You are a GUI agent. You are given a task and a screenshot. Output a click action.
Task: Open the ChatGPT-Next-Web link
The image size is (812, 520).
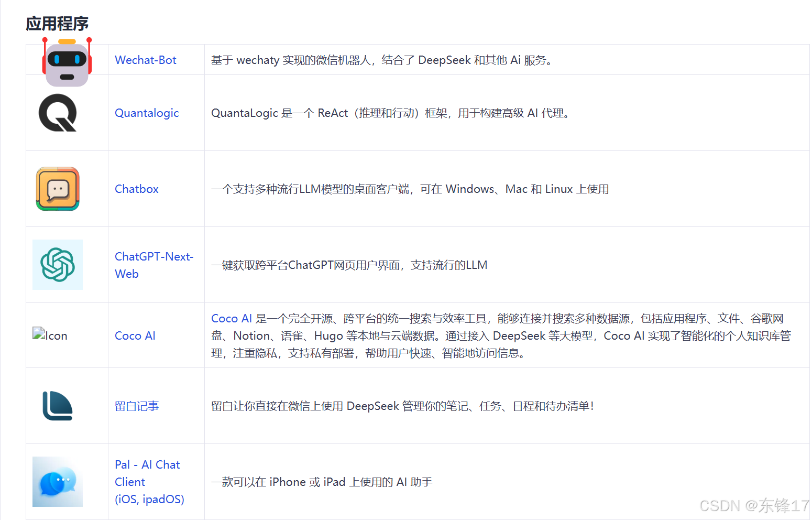point(154,265)
